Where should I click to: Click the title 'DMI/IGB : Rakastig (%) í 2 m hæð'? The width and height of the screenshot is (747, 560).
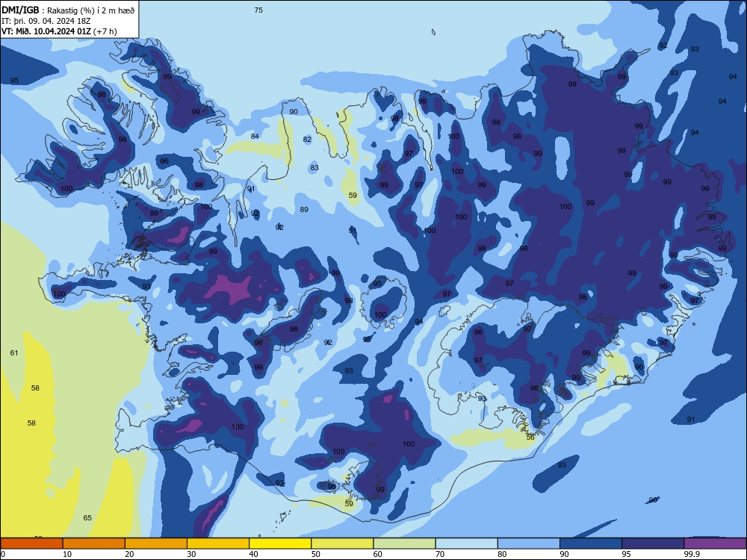[x=68, y=10]
